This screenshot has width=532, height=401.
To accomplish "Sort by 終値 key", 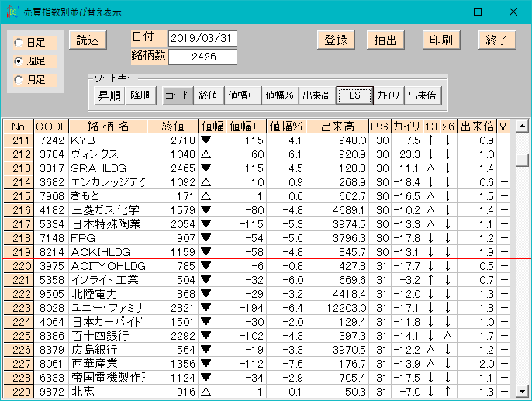I will pyautogui.click(x=209, y=95).
